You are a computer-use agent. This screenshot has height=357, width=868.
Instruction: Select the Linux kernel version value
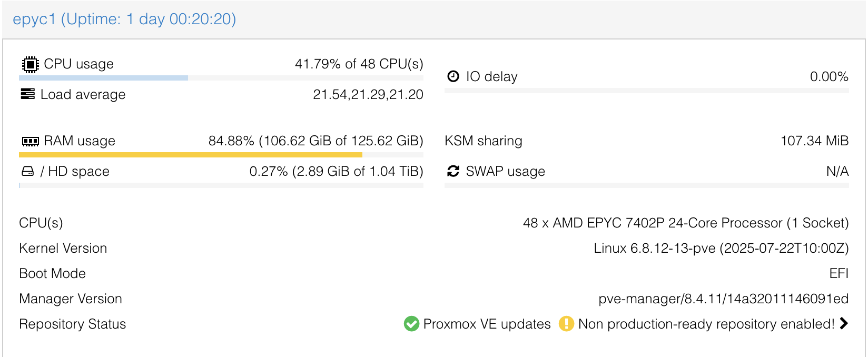click(721, 249)
